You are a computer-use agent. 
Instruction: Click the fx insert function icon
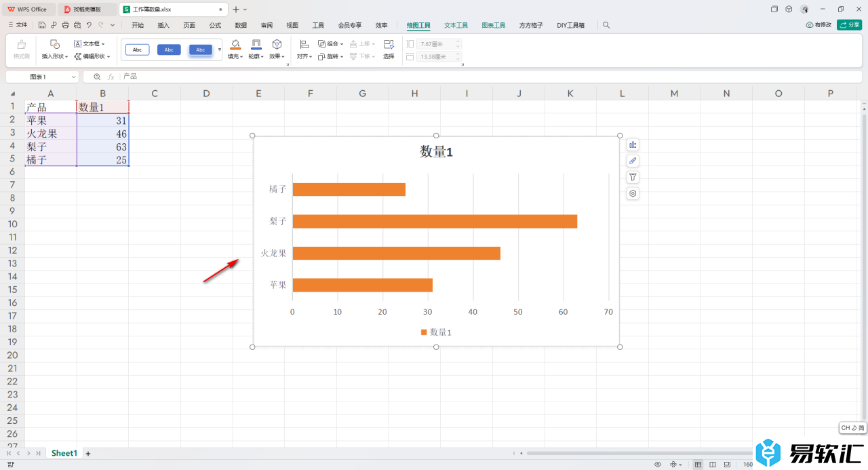pos(111,77)
